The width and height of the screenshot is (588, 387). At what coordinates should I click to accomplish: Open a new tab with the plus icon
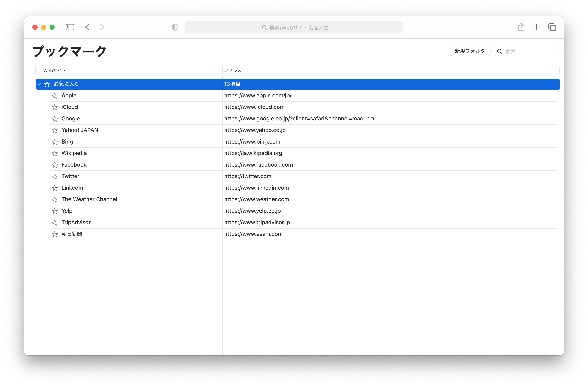click(536, 27)
